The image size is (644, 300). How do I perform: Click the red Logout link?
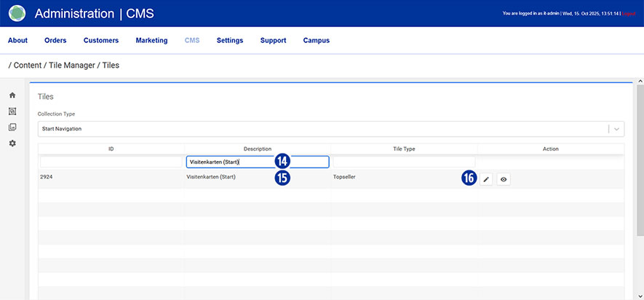tap(629, 14)
